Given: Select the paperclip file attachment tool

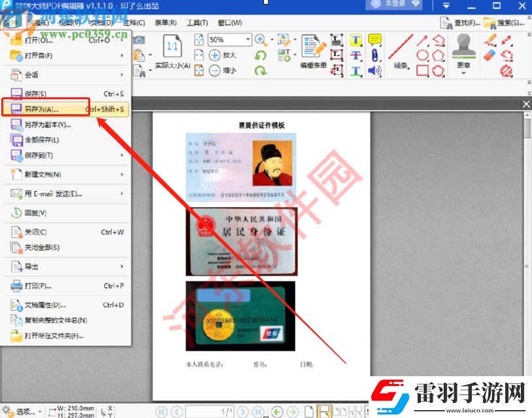Looking at the screenshot, I should [374, 56].
